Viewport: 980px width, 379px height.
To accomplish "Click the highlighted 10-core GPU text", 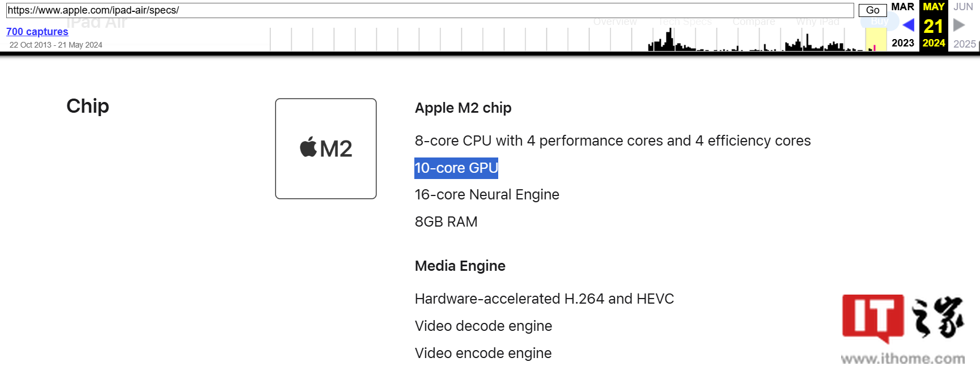I will tap(456, 168).
